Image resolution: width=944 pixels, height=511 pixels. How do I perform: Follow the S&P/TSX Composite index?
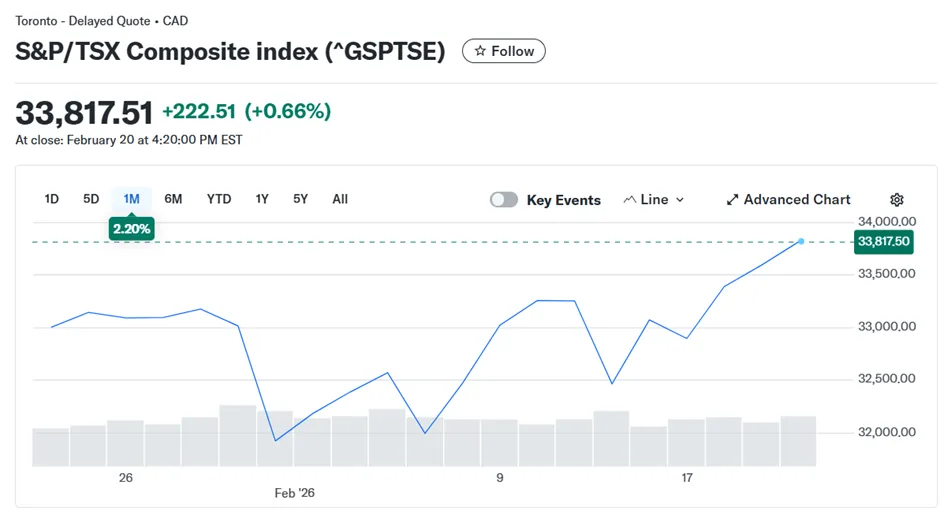coord(504,51)
